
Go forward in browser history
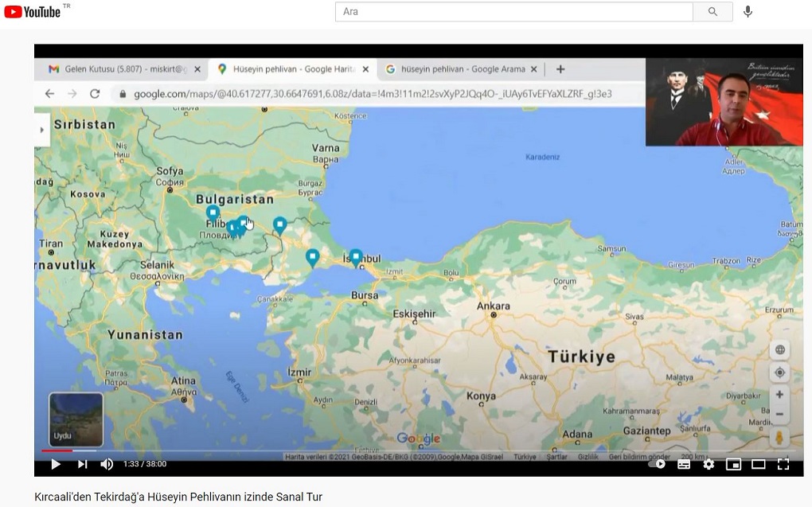point(72,94)
